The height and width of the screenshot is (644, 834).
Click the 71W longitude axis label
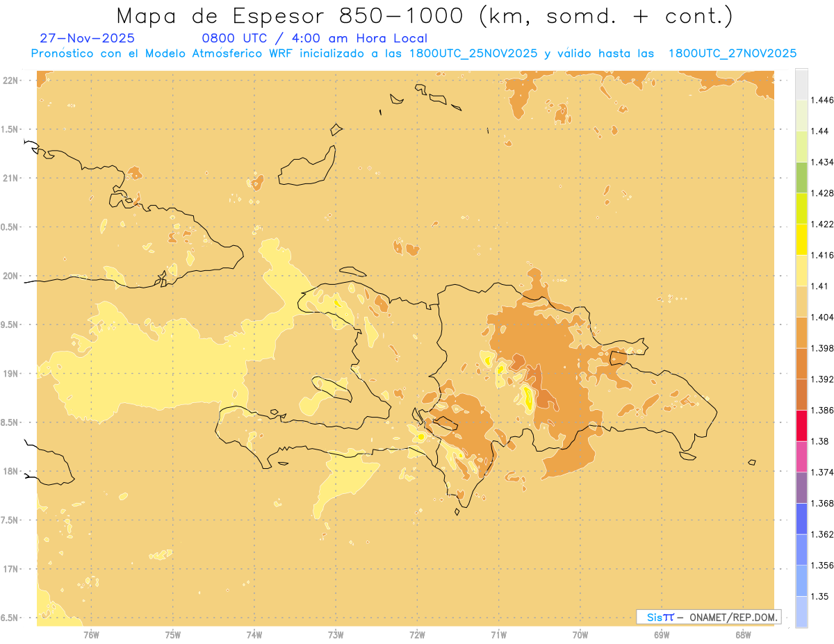click(x=498, y=634)
